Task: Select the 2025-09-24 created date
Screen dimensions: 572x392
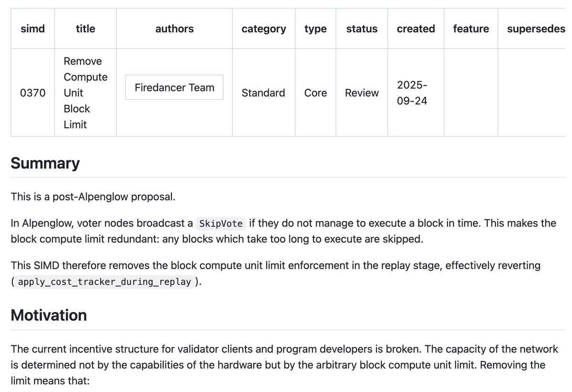Action: tap(413, 93)
